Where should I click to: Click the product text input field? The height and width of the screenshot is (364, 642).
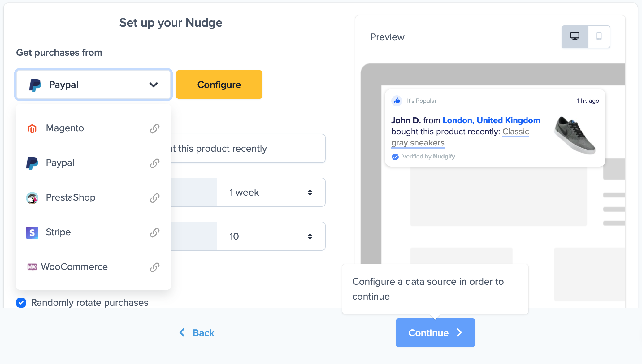pyautogui.click(x=248, y=148)
